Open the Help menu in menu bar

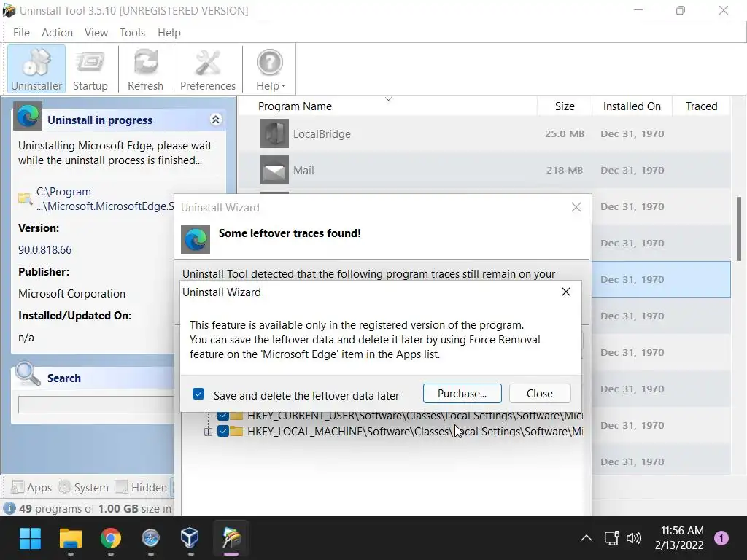click(169, 32)
